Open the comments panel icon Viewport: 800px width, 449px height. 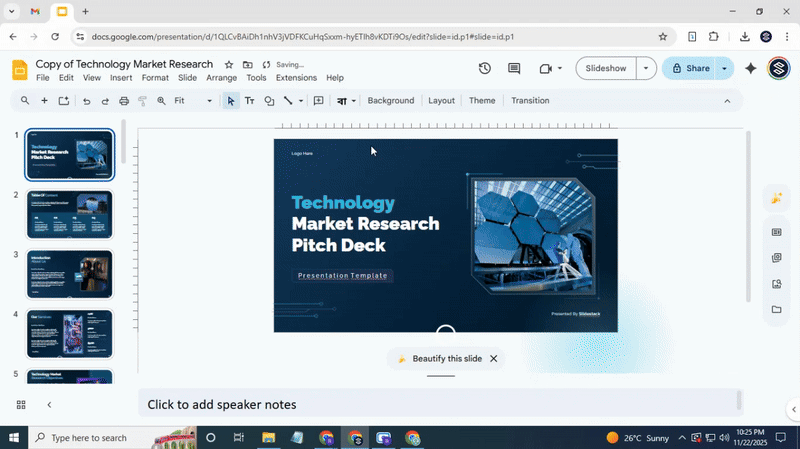pyautogui.click(x=514, y=69)
